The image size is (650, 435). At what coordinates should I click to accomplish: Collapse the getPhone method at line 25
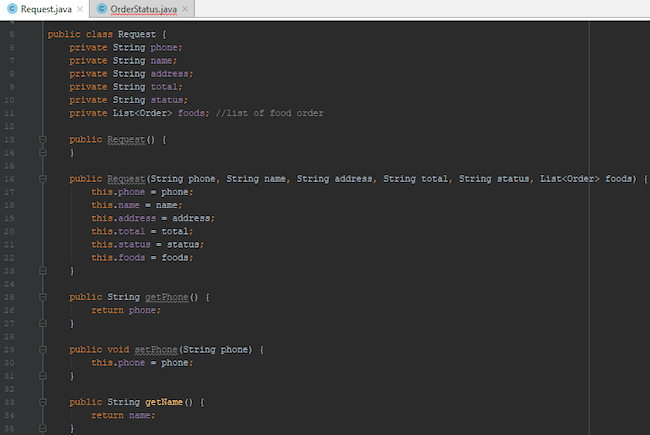[43, 297]
